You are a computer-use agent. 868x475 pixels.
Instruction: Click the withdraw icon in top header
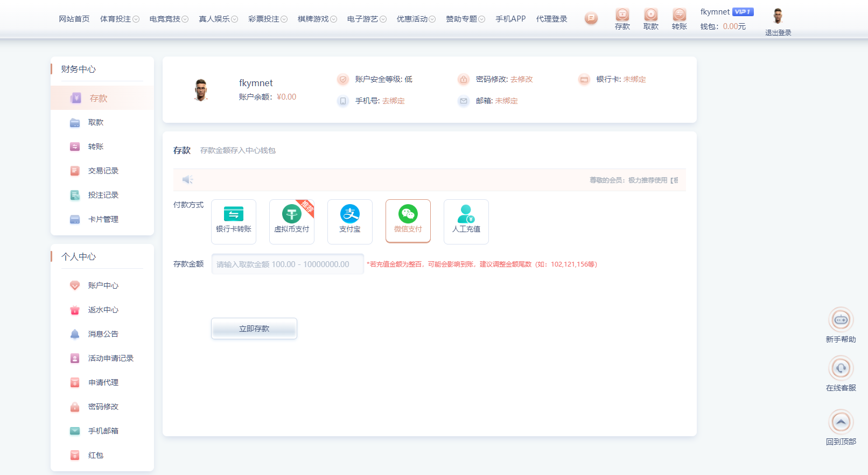pyautogui.click(x=651, y=15)
